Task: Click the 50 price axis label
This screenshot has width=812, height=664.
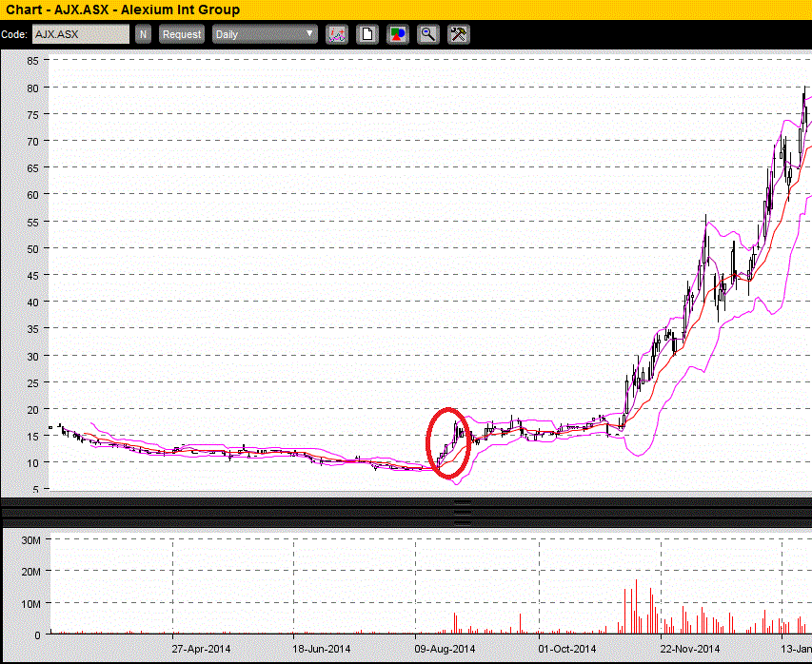Action: coord(32,249)
